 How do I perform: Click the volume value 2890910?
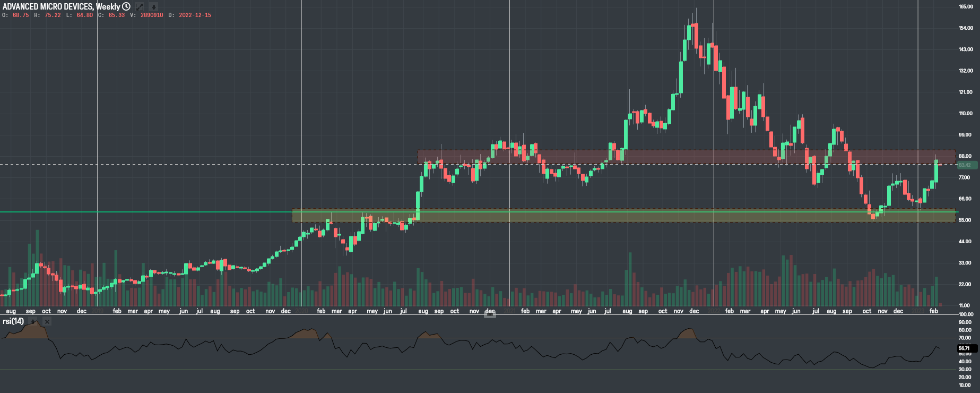tap(152, 15)
